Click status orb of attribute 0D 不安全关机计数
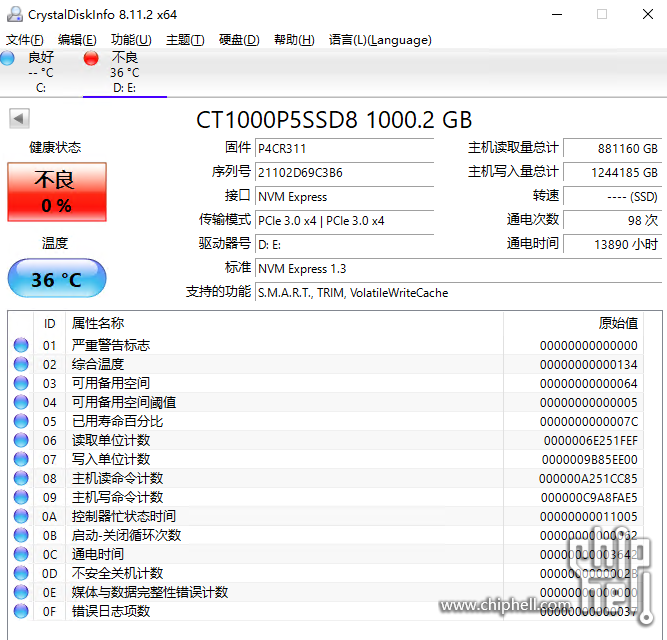The image size is (667, 640). [21, 573]
